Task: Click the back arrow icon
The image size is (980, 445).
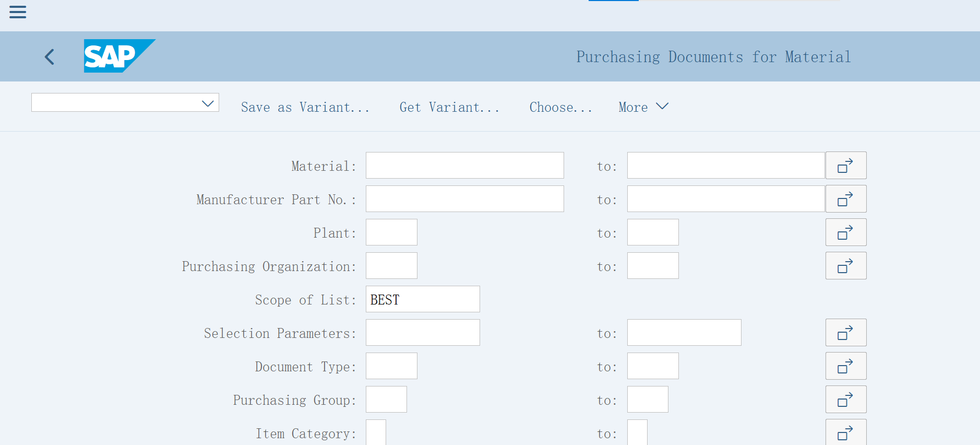Action: click(x=50, y=56)
